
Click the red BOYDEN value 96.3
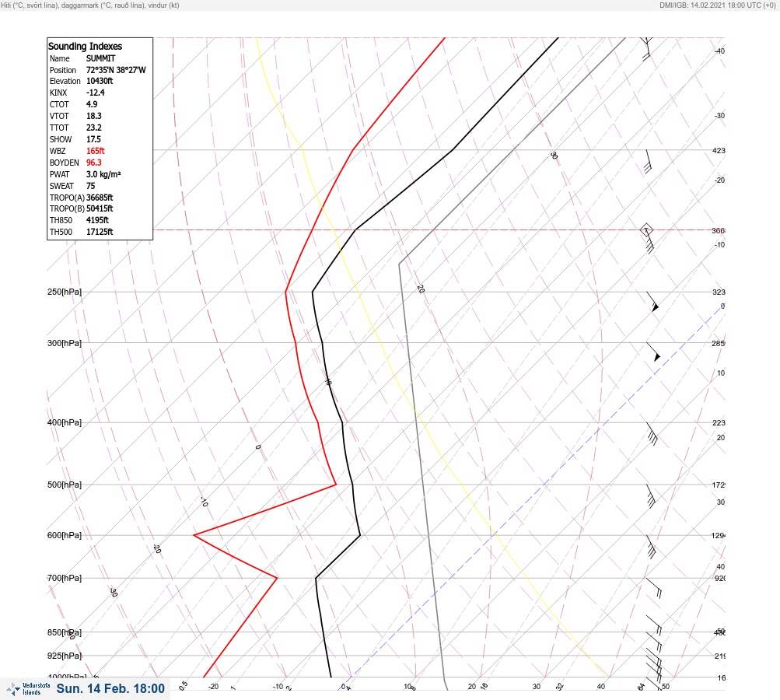(x=93, y=163)
